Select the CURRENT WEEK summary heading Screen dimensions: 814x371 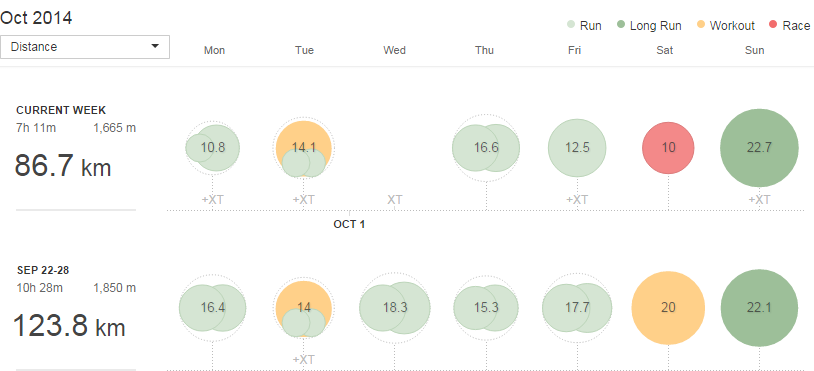click(x=61, y=110)
